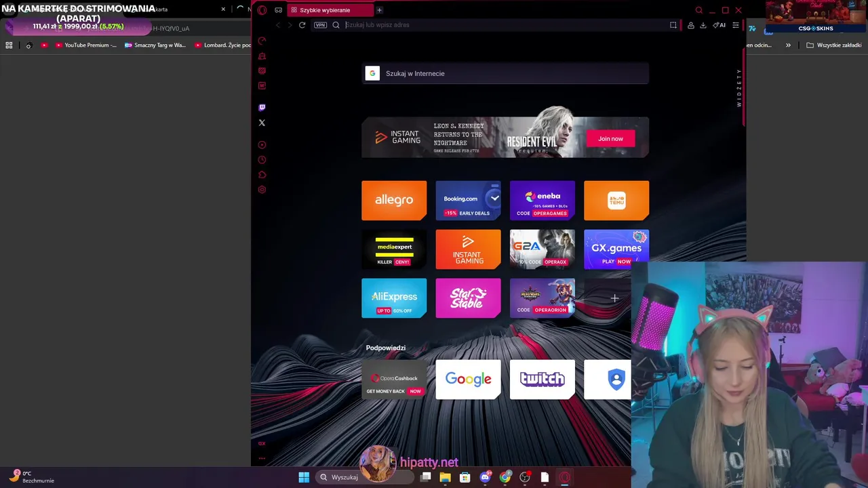868x488 pixels.
Task: Add a new speed dial with plus tile
Action: tap(614, 298)
